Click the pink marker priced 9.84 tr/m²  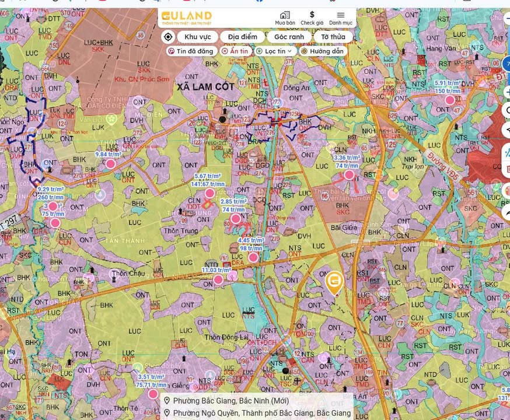point(110,164)
